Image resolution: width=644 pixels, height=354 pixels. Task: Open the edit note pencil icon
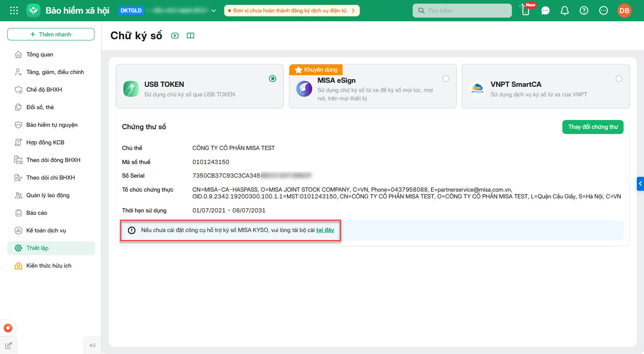(x=8, y=346)
